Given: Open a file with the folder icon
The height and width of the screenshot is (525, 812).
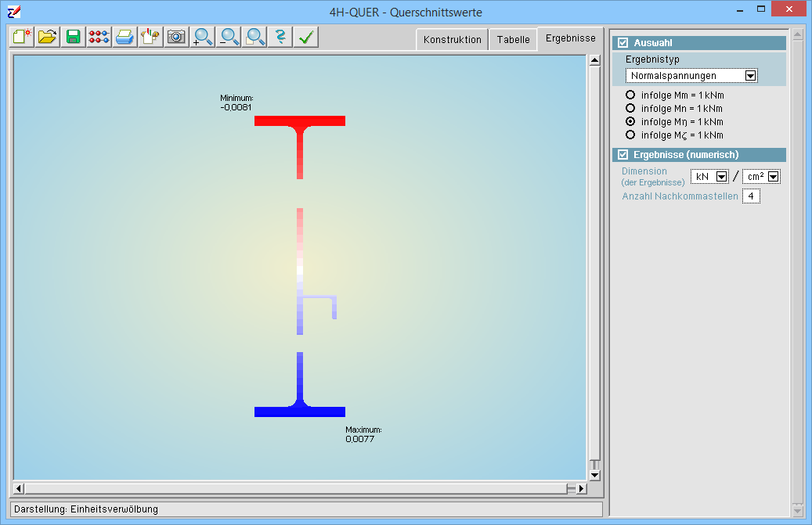Looking at the screenshot, I should (x=48, y=37).
